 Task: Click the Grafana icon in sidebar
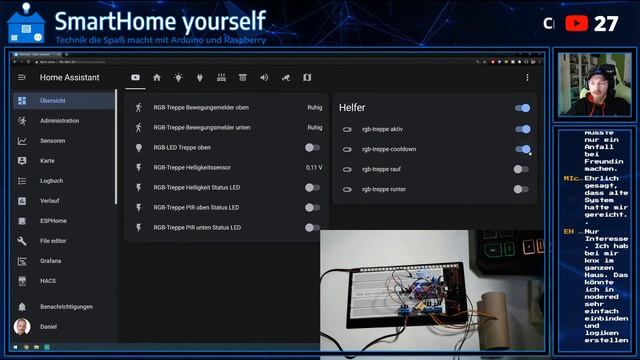coord(22,261)
